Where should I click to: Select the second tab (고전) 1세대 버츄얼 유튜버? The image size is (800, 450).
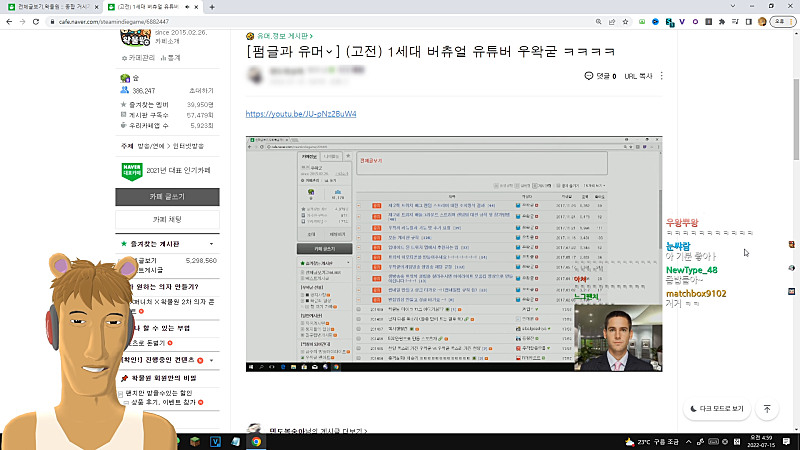pos(148,7)
